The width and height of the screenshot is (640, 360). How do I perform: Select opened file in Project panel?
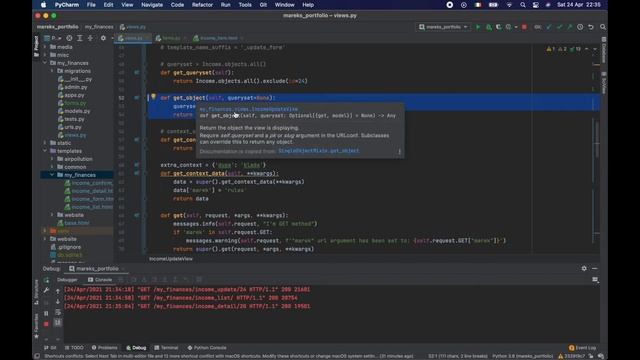coord(69,38)
